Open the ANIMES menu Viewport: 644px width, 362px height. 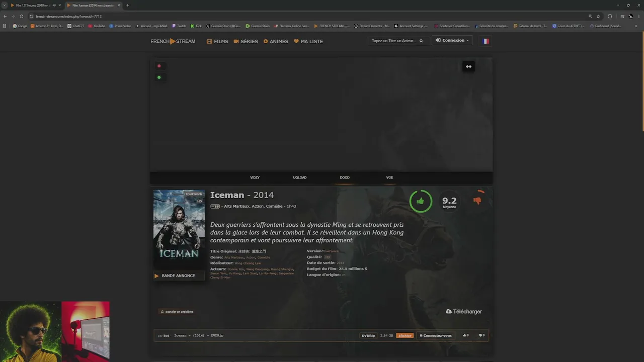click(276, 41)
